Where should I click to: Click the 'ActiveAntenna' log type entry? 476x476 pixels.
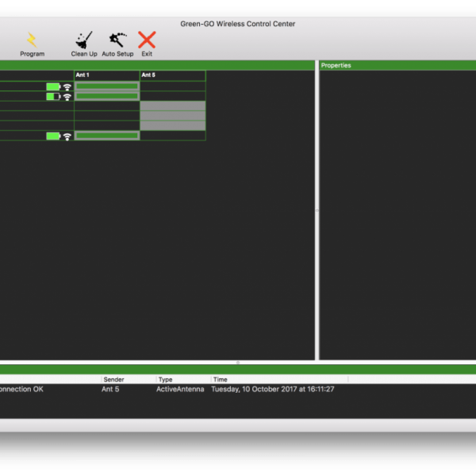tap(180, 390)
